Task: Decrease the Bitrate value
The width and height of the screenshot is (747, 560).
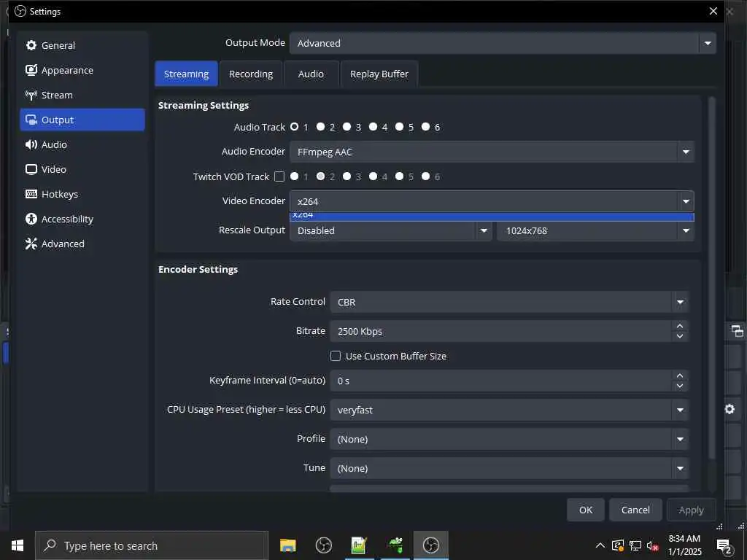Action: 680,336
